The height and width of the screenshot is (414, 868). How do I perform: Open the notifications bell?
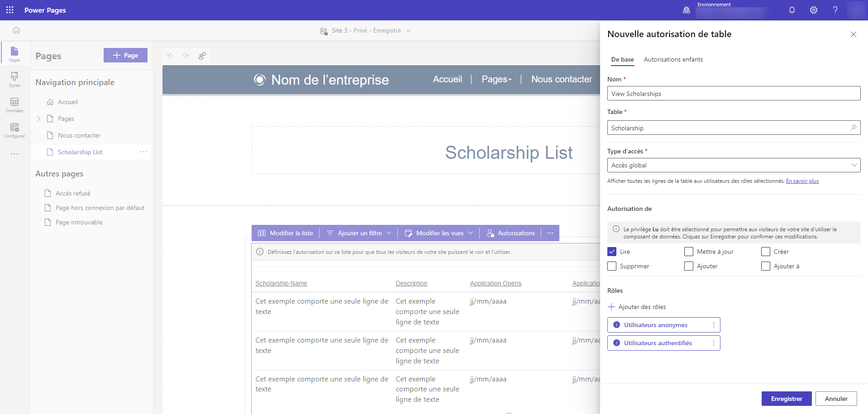pyautogui.click(x=792, y=10)
